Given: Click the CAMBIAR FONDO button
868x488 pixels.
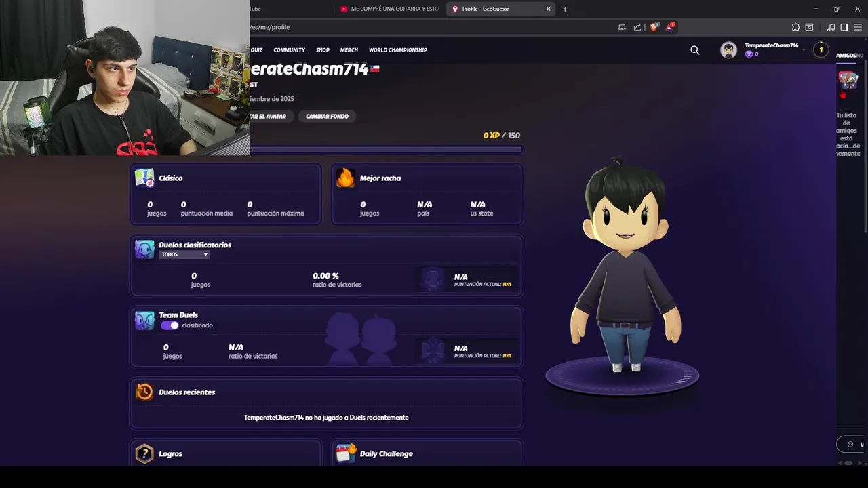Looking at the screenshot, I should 327,116.
